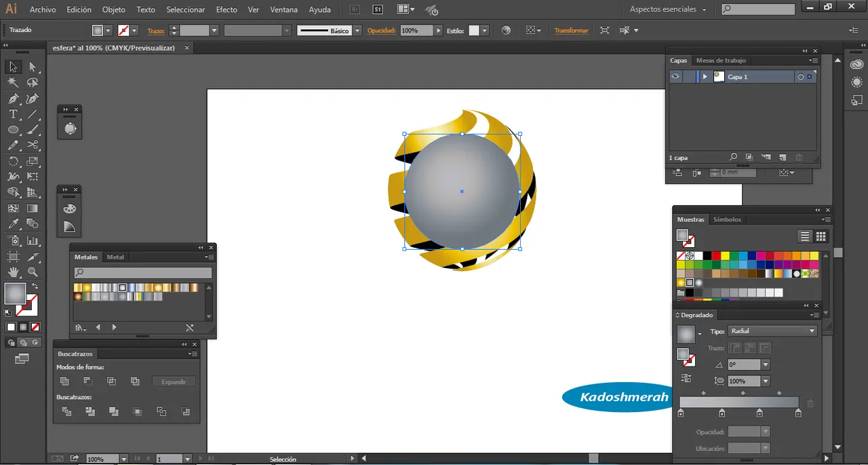Toggle the lock column for Capa 1
Screen dimensions: 868x465
tap(689, 77)
